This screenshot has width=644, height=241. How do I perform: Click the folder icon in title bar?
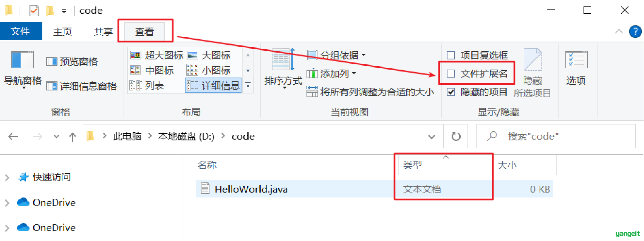[9, 10]
